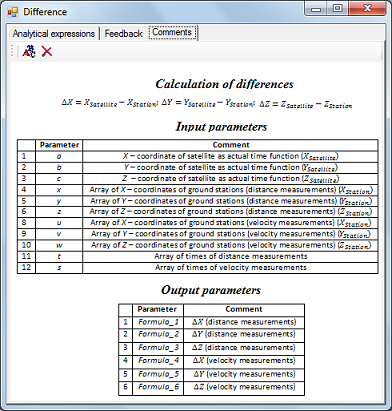Click the 'ΔY (velocity measurements)' cell
The image size is (392, 411).
click(244, 374)
